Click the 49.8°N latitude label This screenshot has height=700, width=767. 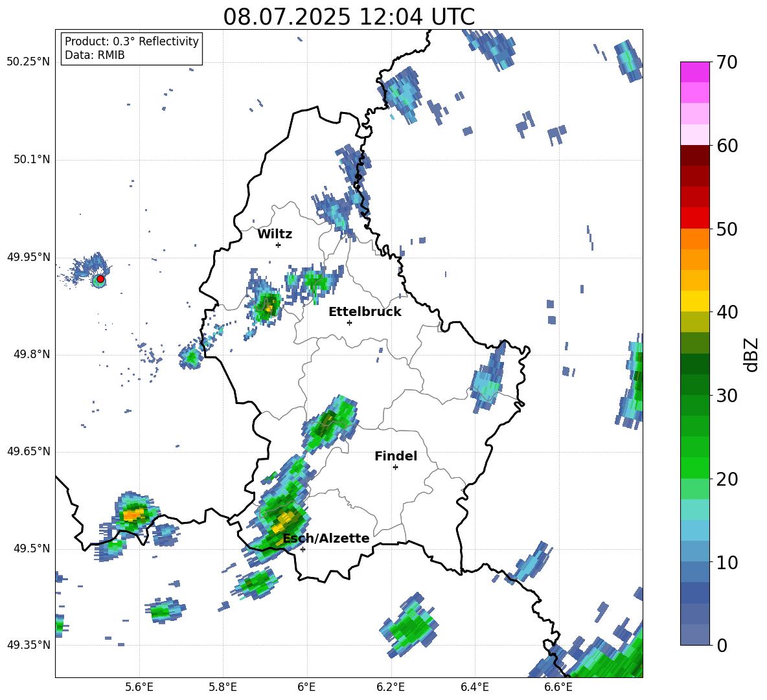tap(31, 354)
